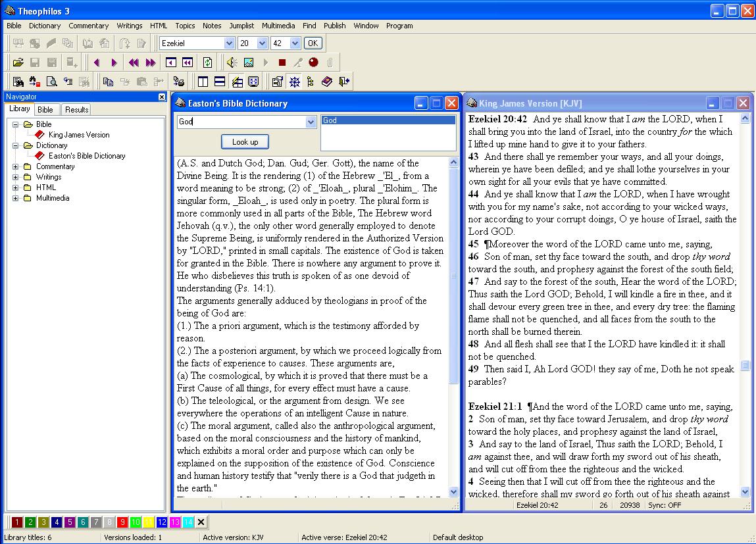Click the open folder toolbar icon
The width and height of the screenshot is (756, 544).
(x=18, y=62)
